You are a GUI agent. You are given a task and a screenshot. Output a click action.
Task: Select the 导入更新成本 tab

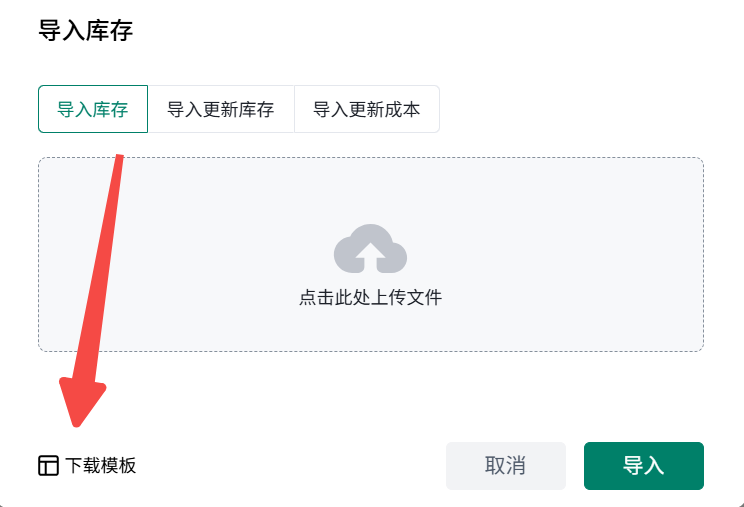pos(366,109)
